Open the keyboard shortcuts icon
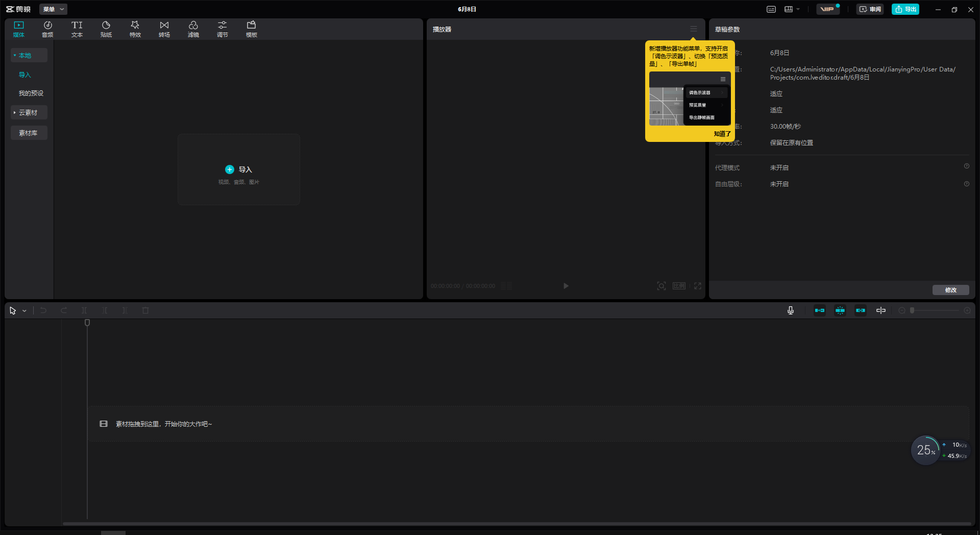Screen dimensions: 980x535 point(771,9)
